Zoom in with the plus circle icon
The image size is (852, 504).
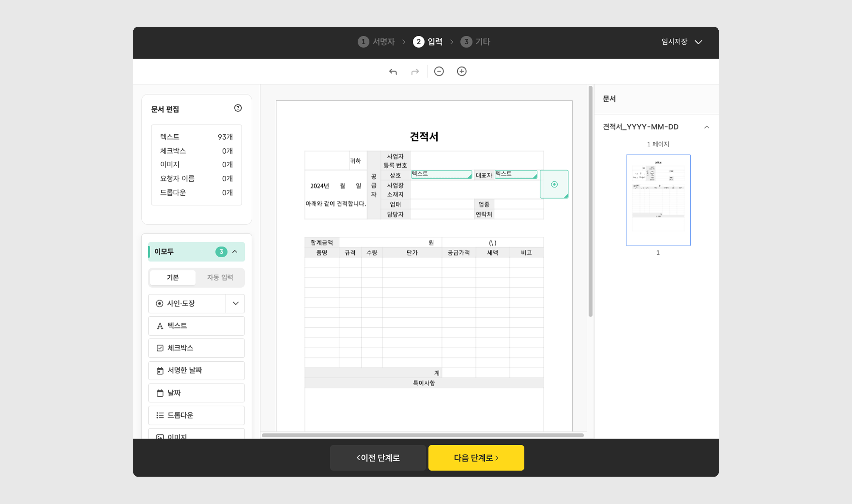(461, 71)
